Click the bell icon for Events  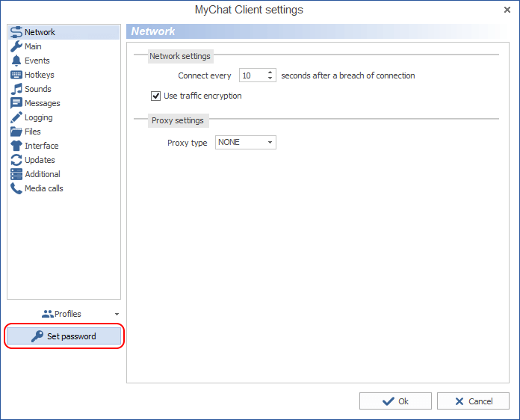click(x=16, y=61)
